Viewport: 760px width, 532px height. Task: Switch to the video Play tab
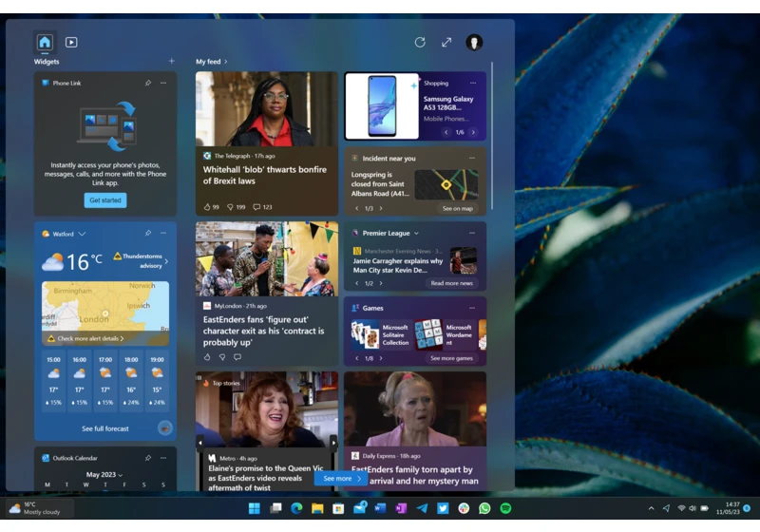coord(71,43)
